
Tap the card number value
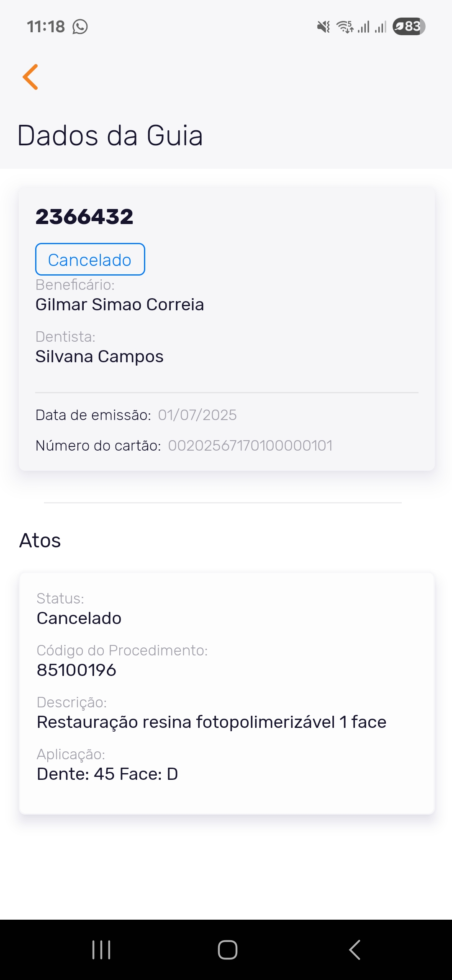coord(250,446)
